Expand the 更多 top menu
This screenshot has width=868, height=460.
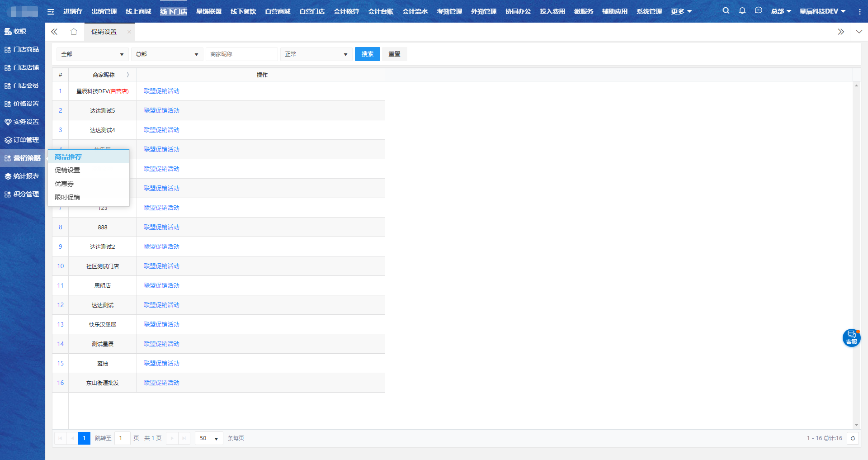tap(681, 11)
